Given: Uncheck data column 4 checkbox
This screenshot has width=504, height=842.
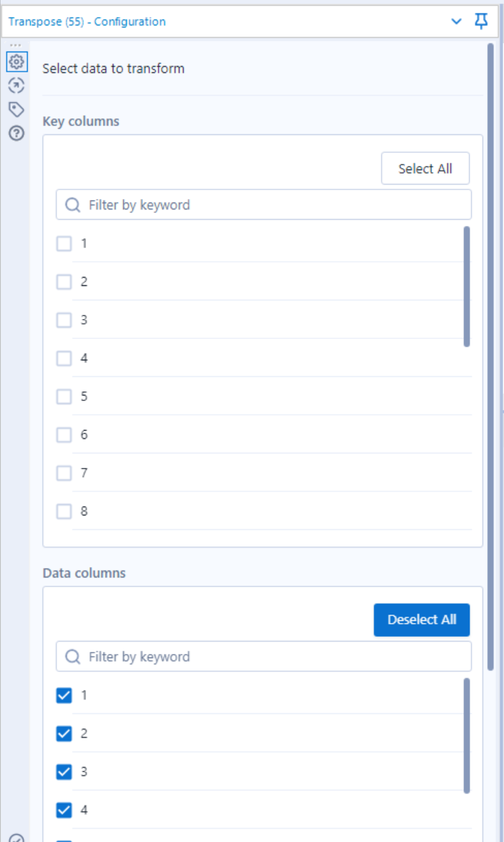Looking at the screenshot, I should (64, 810).
